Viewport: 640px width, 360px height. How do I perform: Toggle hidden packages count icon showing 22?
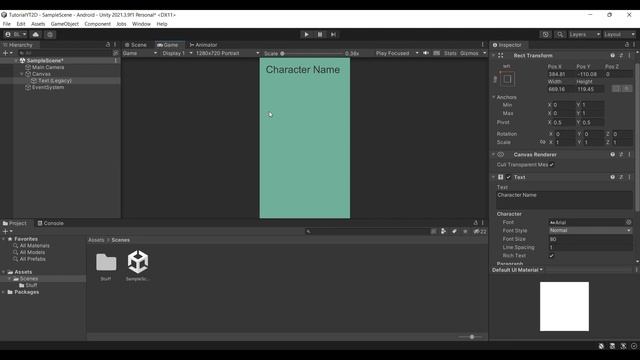pyautogui.click(x=480, y=231)
